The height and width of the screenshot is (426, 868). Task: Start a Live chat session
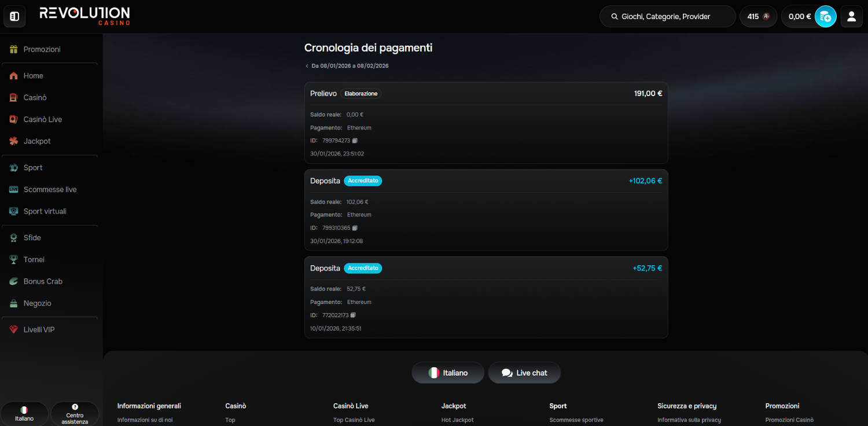pos(524,373)
